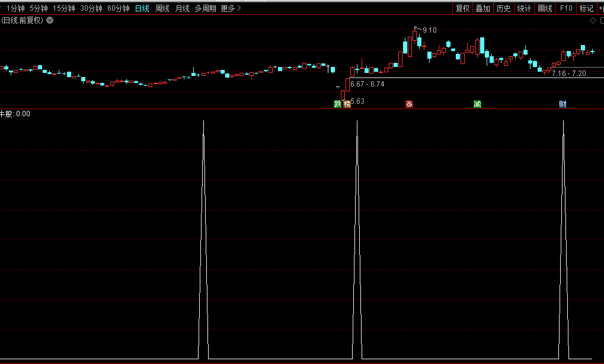Click the square icon beside the diamond
The width and height of the screenshot is (604, 364).
coord(600,20)
